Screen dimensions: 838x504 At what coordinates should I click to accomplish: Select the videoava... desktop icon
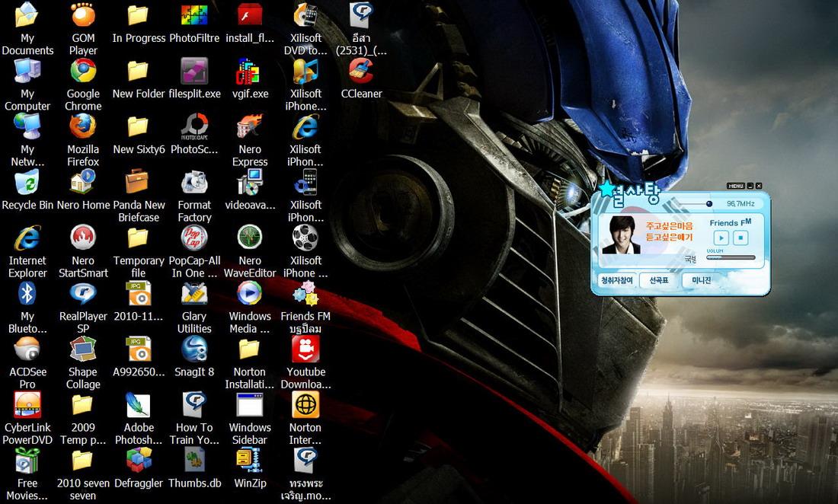[x=250, y=190]
